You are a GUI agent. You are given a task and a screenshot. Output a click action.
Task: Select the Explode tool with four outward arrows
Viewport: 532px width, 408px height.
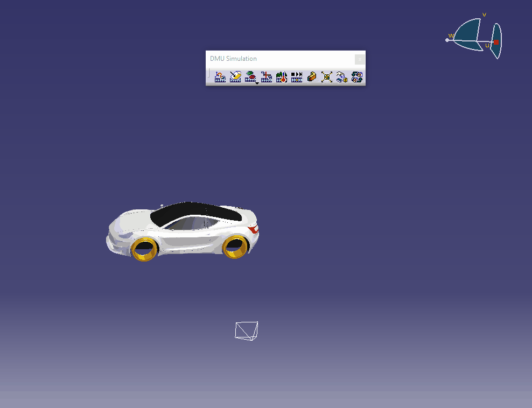pyautogui.click(x=327, y=77)
